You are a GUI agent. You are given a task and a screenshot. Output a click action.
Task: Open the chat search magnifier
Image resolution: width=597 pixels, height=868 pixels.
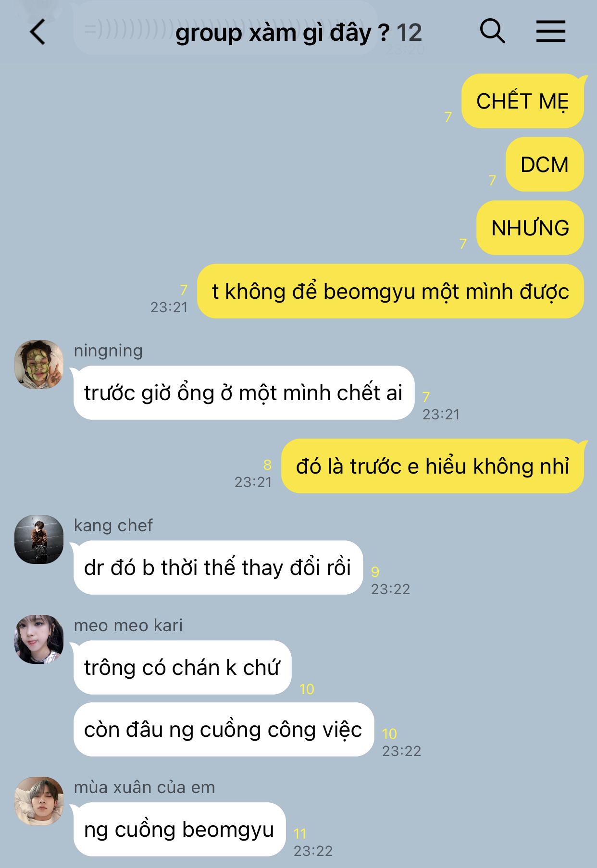[492, 32]
